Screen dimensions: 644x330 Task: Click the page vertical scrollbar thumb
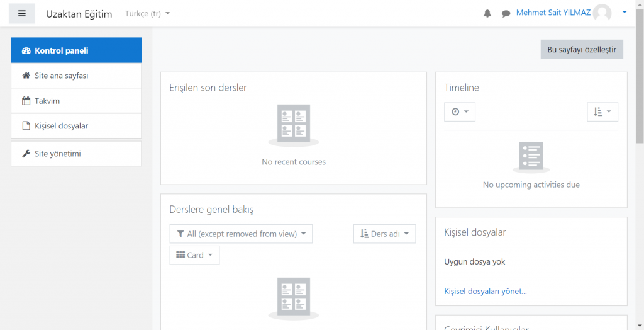pyautogui.click(x=640, y=76)
